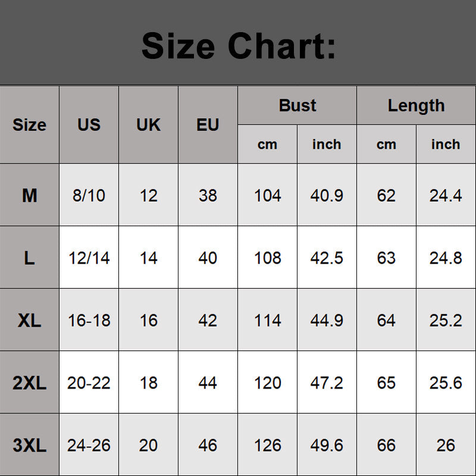Select the UK 20 cell
This screenshot has width=476, height=476.
point(148,445)
